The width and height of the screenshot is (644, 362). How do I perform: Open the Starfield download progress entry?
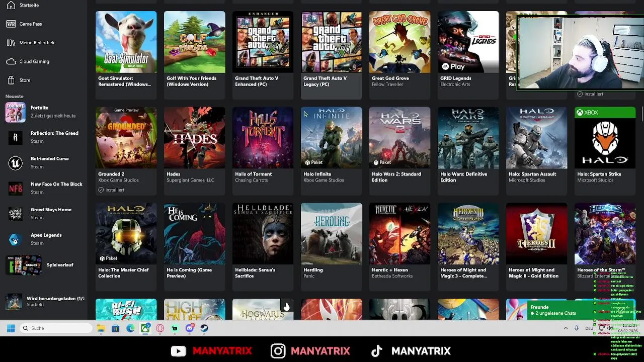pyautogui.click(x=44, y=301)
